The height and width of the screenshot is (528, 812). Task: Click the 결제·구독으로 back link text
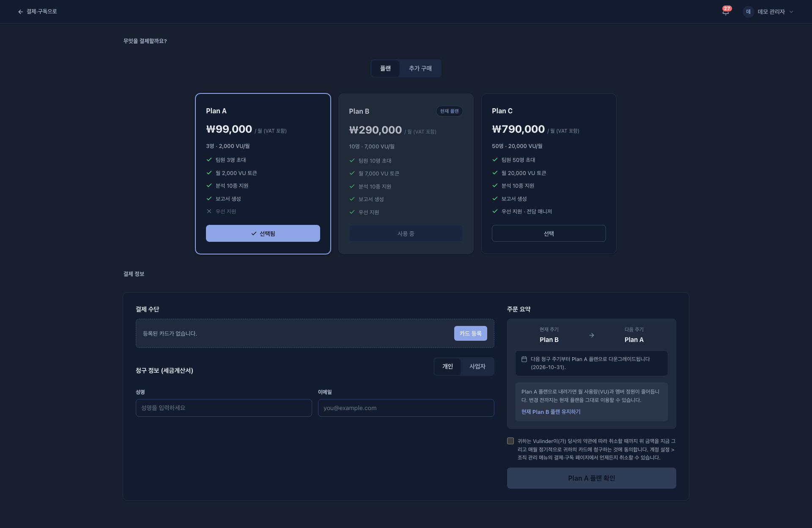41,12
